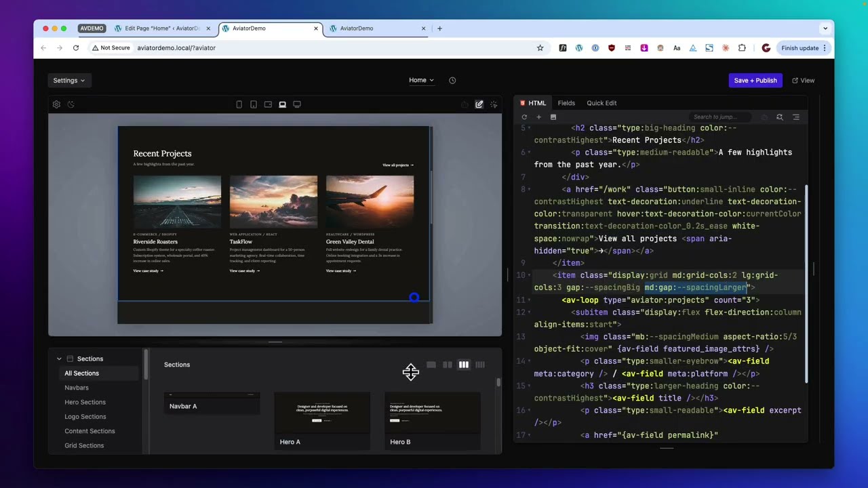Screen dimensions: 868x488
Task: Focus the Search to jump field
Action: click(720, 117)
